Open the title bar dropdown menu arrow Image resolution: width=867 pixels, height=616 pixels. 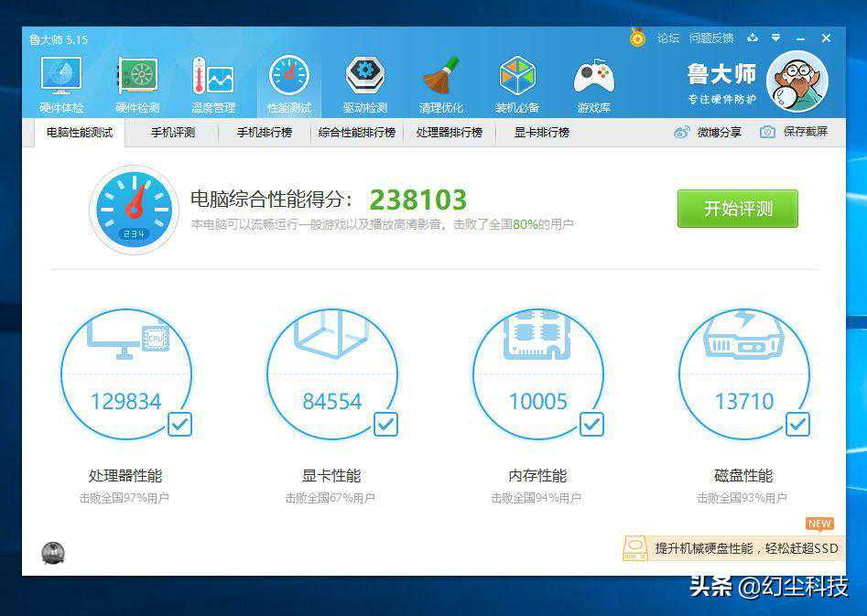point(776,38)
